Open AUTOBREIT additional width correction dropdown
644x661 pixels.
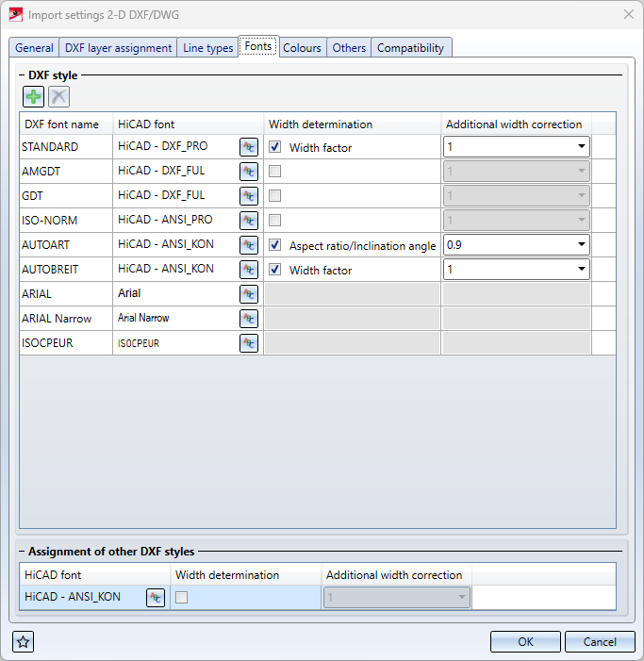pyautogui.click(x=579, y=270)
